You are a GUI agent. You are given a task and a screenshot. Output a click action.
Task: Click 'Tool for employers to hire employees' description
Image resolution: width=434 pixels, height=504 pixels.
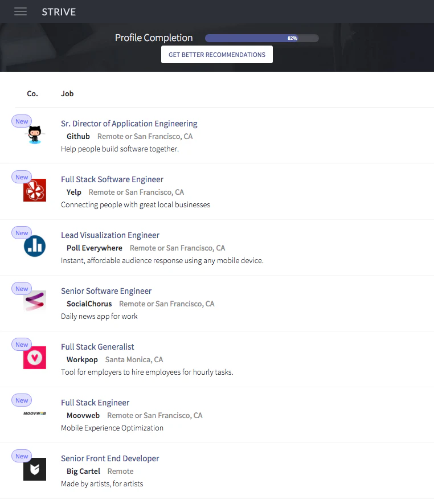click(148, 372)
